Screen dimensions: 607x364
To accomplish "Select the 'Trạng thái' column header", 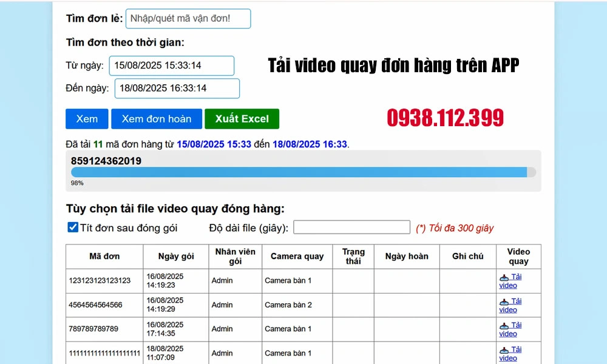I will (x=353, y=257).
